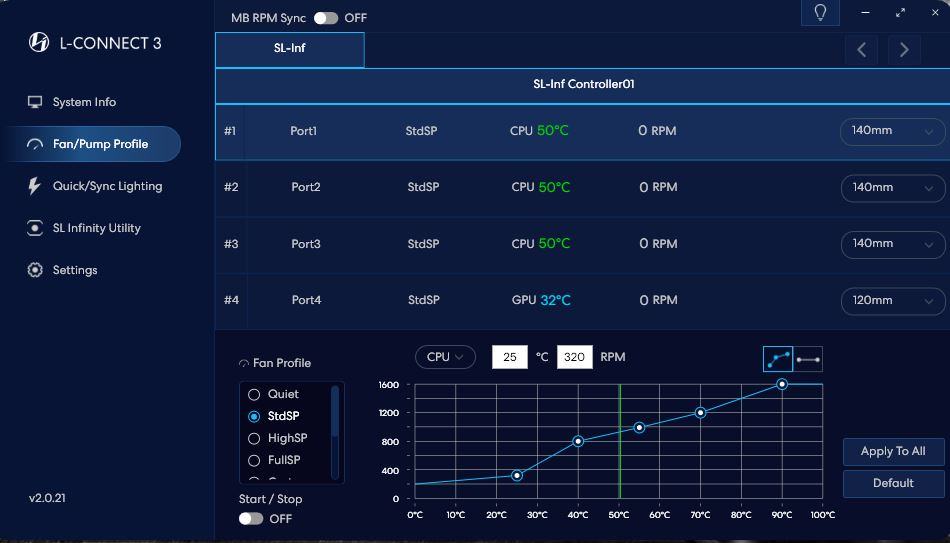The width and height of the screenshot is (950, 543).
Task: Select the FullSP fan profile
Action: (254, 461)
